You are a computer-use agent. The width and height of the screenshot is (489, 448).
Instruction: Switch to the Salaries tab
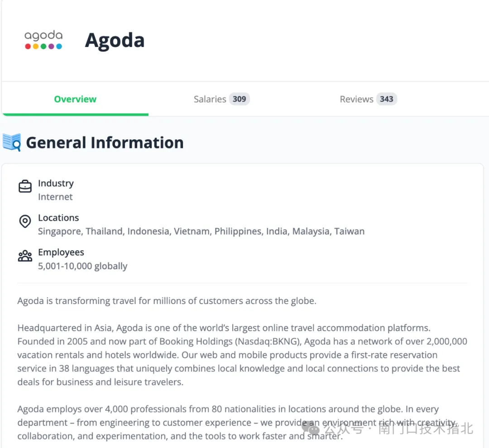pyautogui.click(x=210, y=99)
